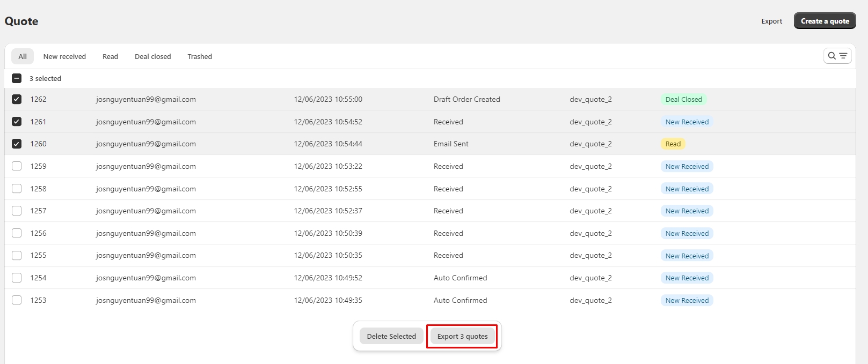This screenshot has height=364, width=868.
Task: Select the All tab
Action: pyautogui.click(x=23, y=56)
